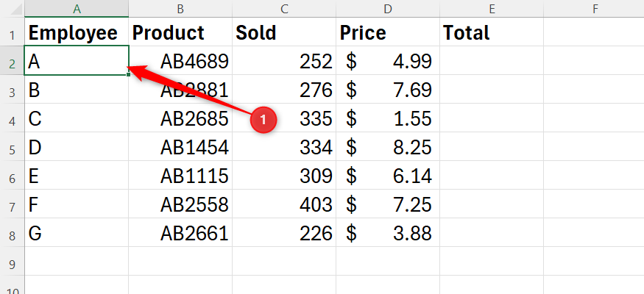The width and height of the screenshot is (644, 294).
Task: Click the Product header cell
Action: [x=180, y=32]
